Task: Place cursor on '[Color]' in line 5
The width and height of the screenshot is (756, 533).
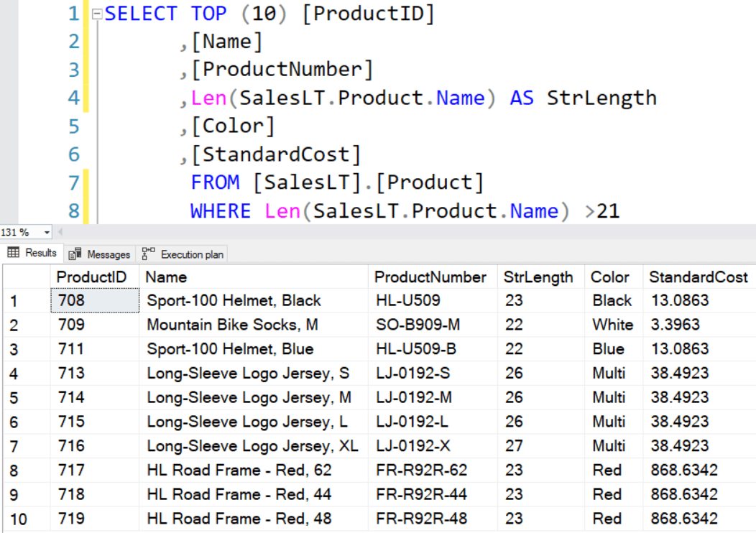Action: point(234,126)
